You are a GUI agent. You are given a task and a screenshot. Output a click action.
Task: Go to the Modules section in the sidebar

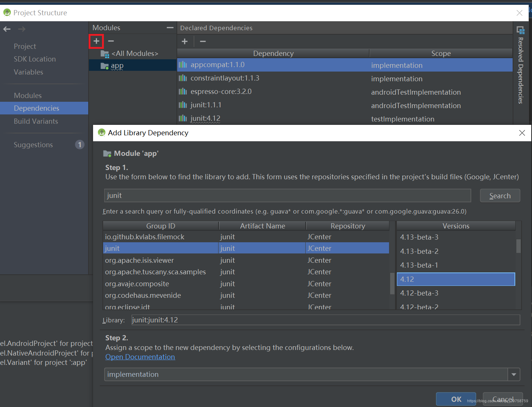click(28, 95)
